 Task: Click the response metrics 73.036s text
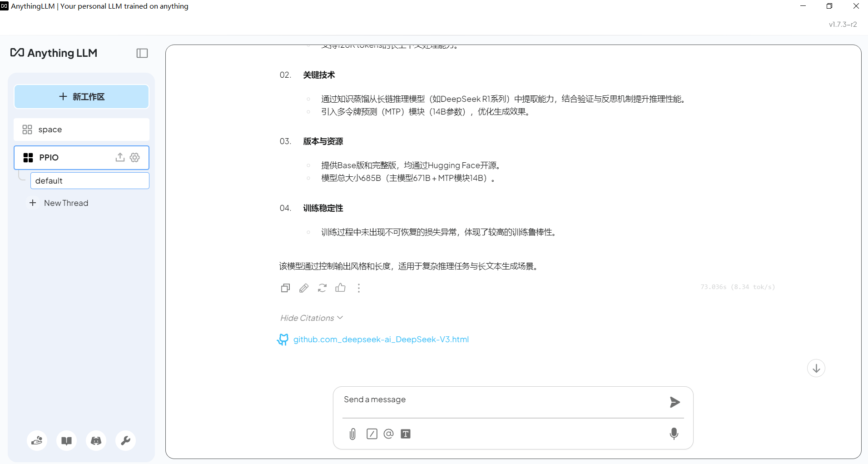(738, 287)
